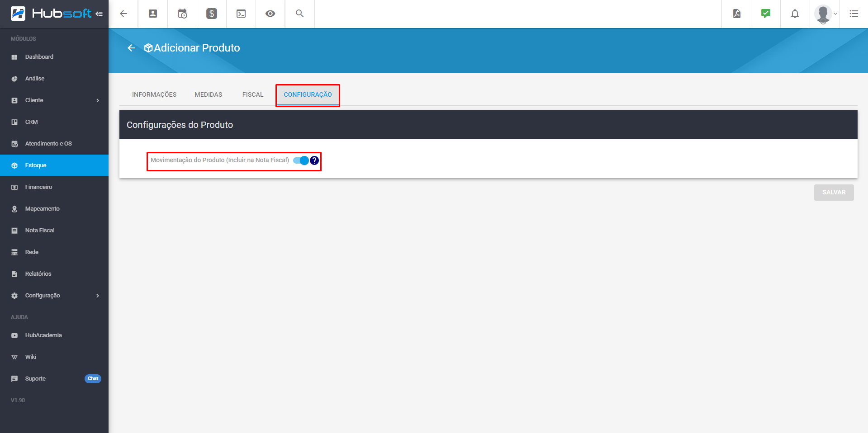The image size is (868, 433).
Task: Click the Relatórios document icon
Action: coord(14,274)
